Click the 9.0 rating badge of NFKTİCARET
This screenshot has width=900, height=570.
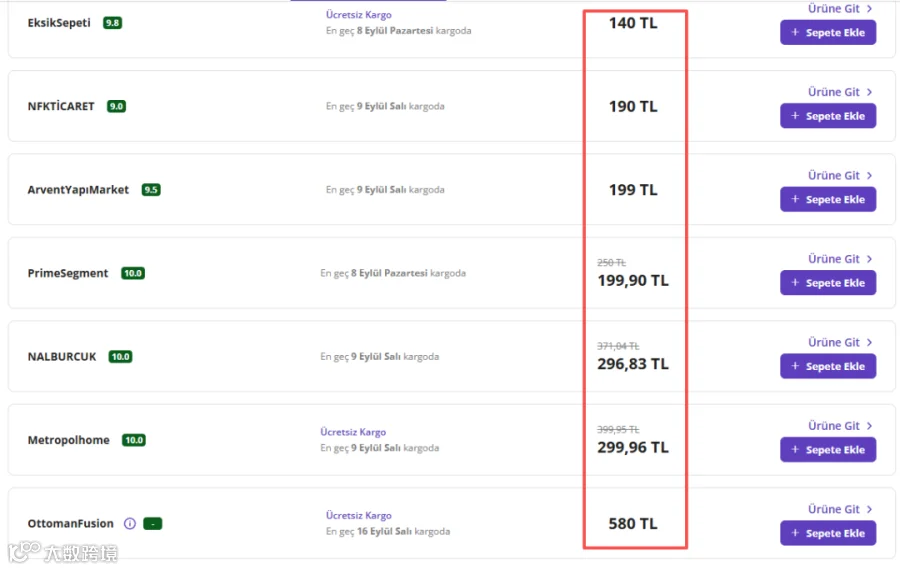tap(117, 106)
